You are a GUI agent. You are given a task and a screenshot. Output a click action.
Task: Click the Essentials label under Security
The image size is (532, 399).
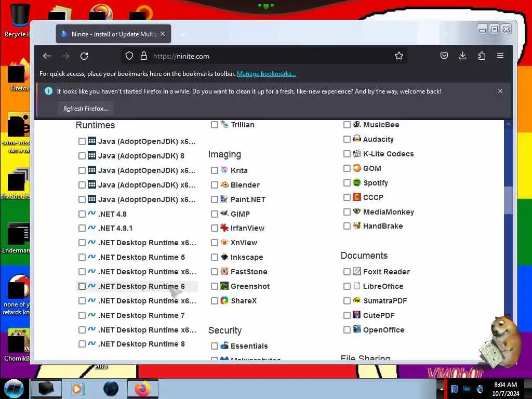[249, 346]
